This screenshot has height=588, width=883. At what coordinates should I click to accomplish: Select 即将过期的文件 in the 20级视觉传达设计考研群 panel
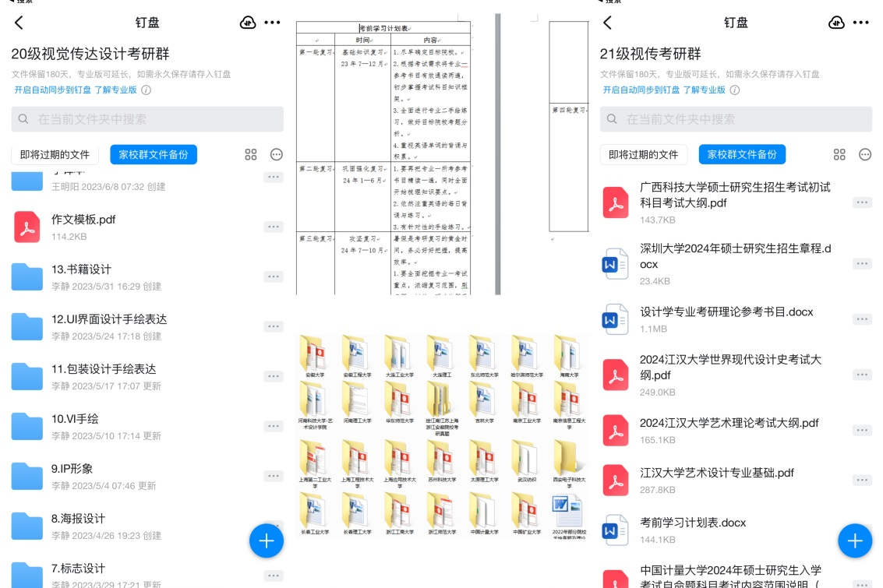coord(55,155)
